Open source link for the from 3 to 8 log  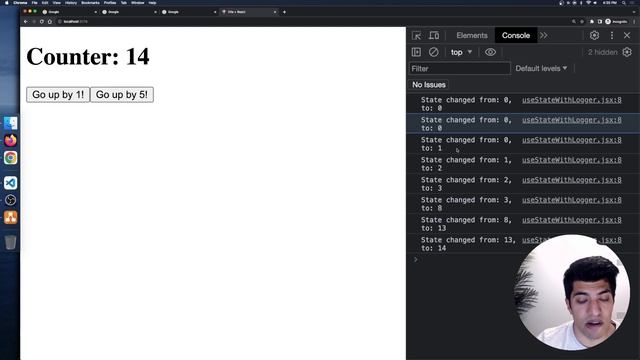coord(571,200)
